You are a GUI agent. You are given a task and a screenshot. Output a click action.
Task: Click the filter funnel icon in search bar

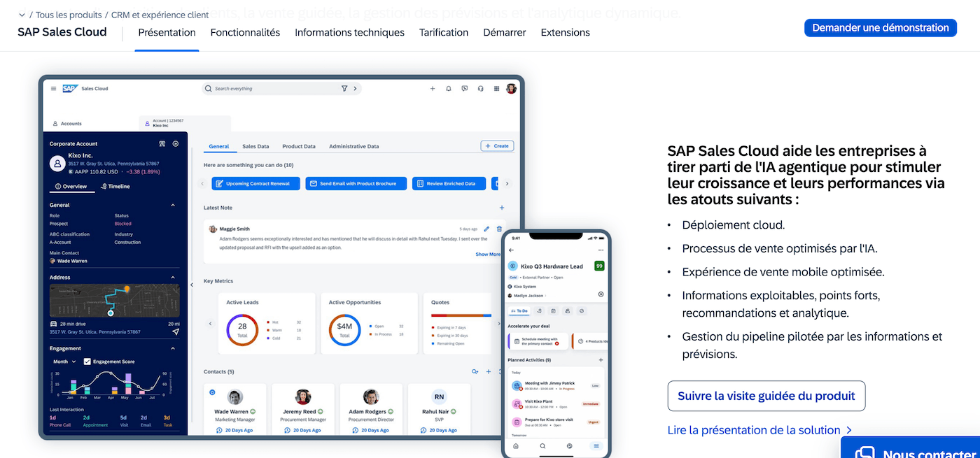coord(344,89)
